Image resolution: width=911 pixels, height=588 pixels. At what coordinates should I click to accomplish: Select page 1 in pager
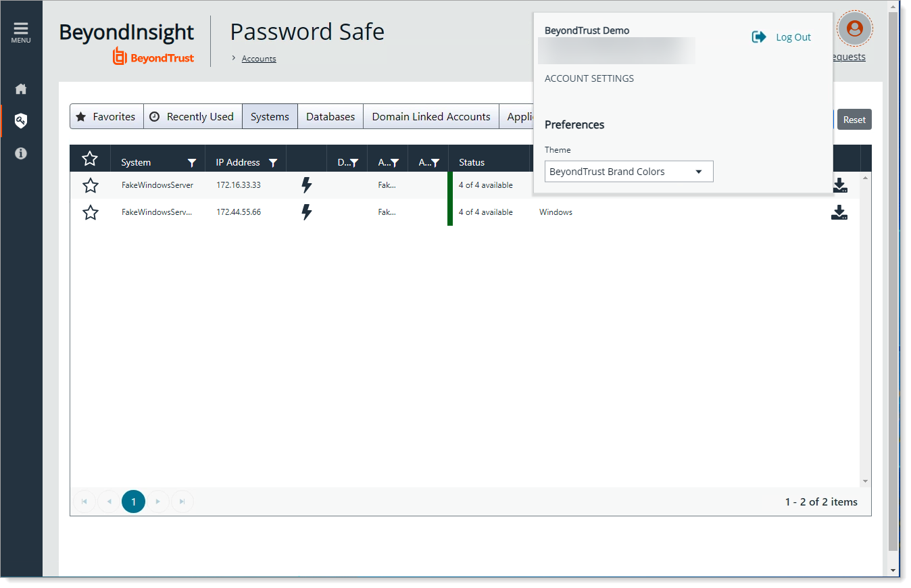133,501
